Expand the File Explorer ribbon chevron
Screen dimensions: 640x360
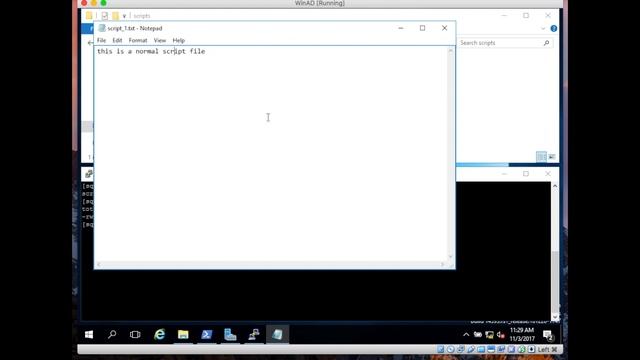[x=543, y=29]
